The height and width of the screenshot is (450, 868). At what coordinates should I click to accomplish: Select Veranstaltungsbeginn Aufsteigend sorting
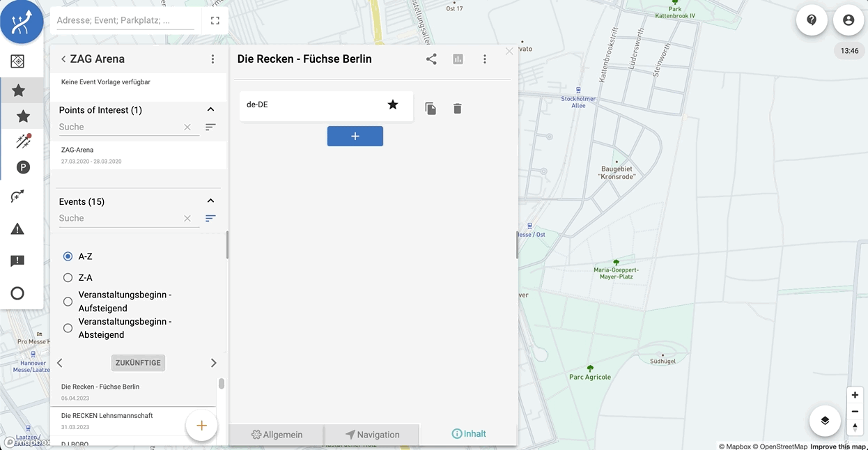68,302
